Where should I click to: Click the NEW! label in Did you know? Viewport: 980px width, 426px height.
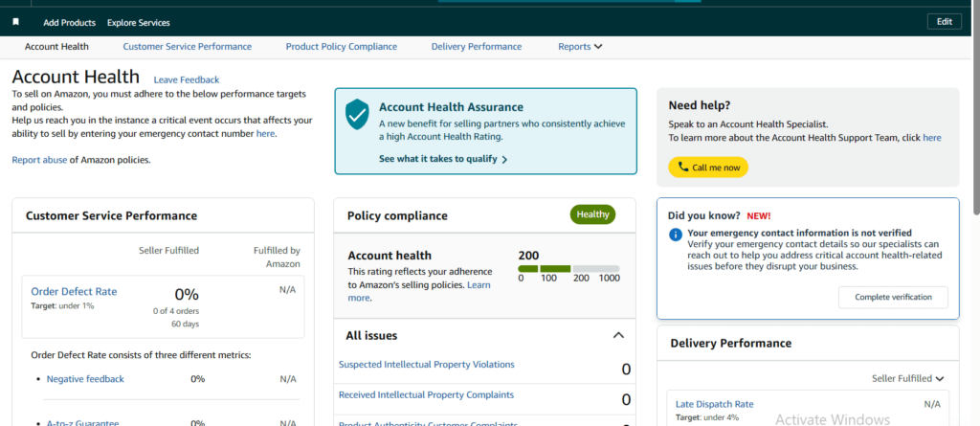[x=759, y=215]
